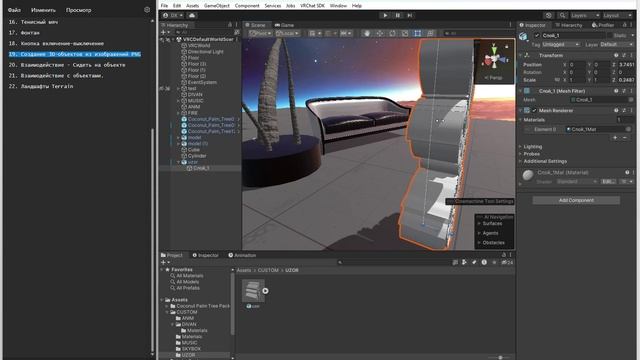The width and height of the screenshot is (640, 360).
Task: Collapse the Transform component
Action: pyautogui.click(x=521, y=55)
